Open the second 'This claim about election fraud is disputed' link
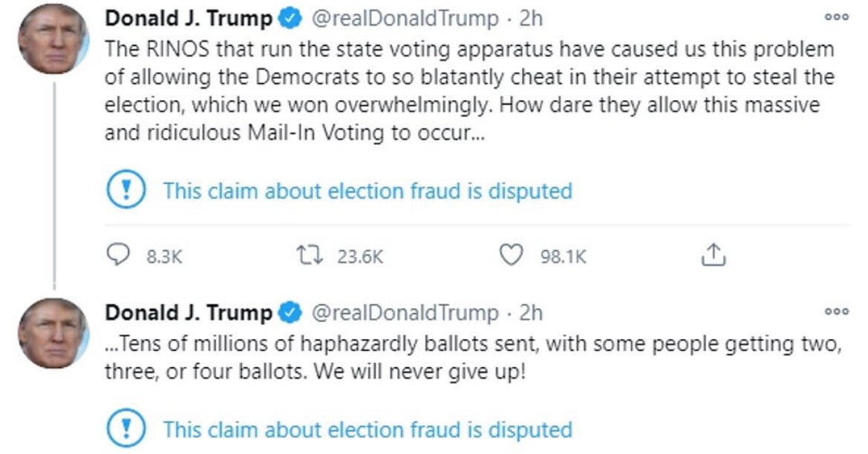 (368, 430)
